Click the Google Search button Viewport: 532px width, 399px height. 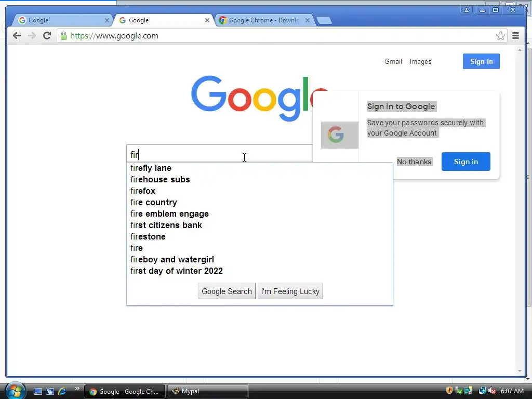(227, 291)
